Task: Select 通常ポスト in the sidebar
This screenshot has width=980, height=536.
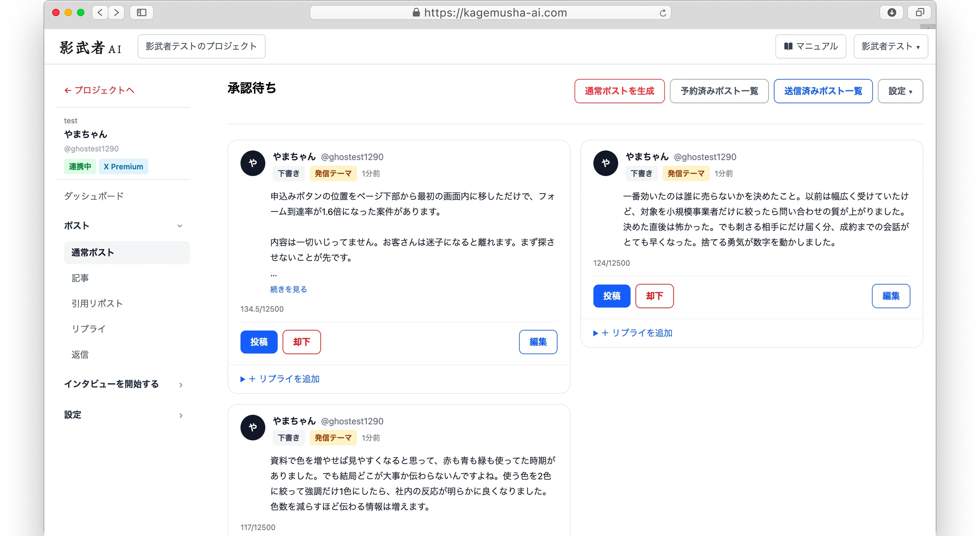Action: click(127, 252)
